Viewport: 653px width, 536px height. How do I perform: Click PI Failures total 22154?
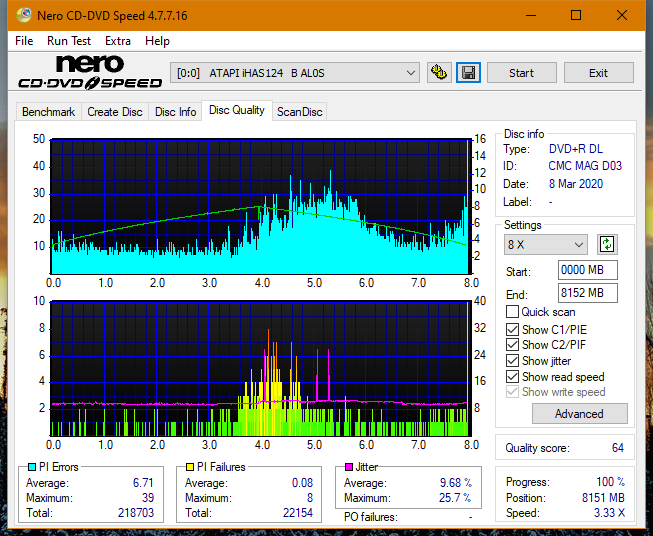(x=298, y=513)
